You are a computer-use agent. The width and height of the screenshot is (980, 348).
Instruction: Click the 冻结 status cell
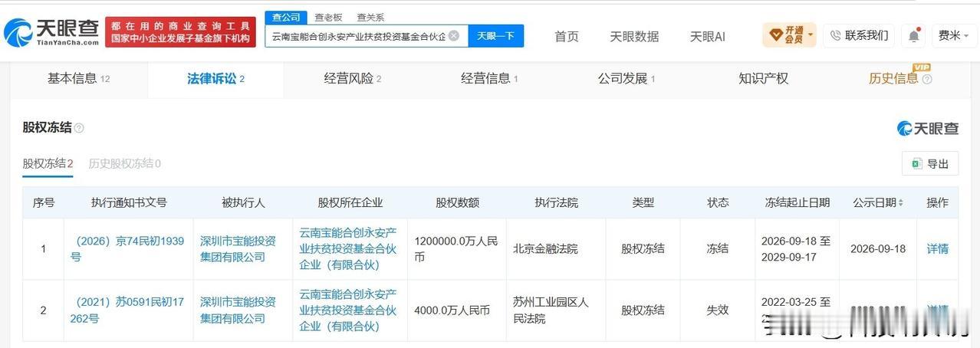718,249
